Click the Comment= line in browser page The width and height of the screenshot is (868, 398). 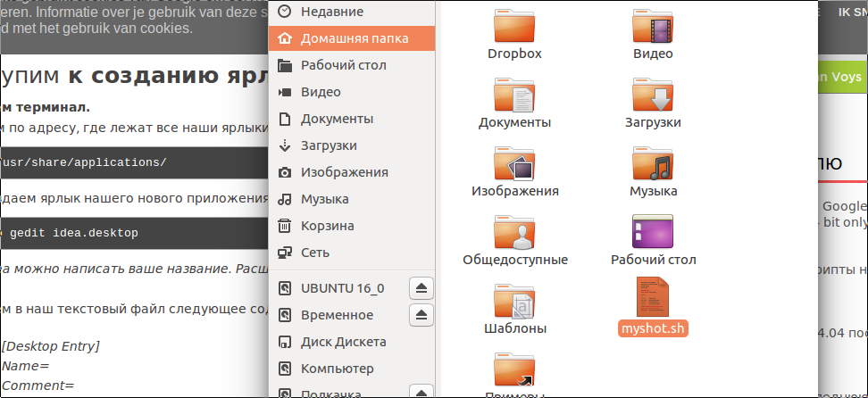[x=38, y=386]
